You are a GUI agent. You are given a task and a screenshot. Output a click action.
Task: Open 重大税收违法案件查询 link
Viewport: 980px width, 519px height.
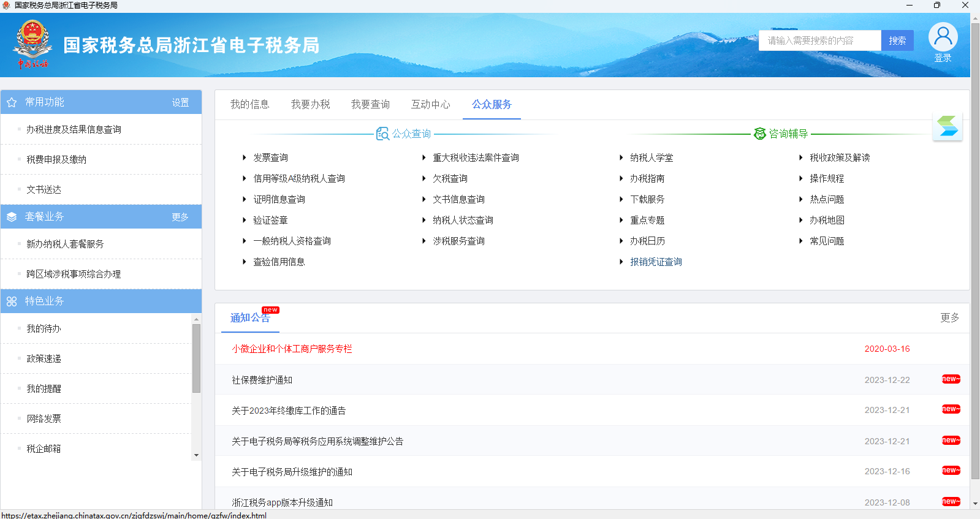pos(476,157)
